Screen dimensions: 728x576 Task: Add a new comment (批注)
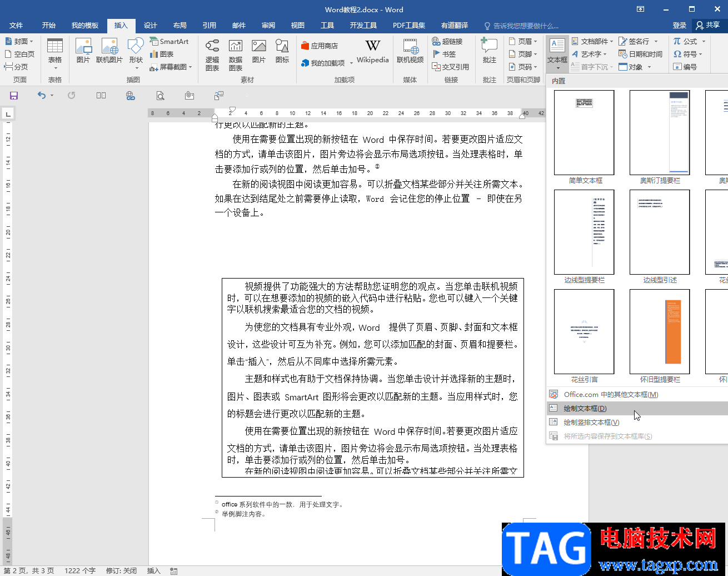[490, 51]
